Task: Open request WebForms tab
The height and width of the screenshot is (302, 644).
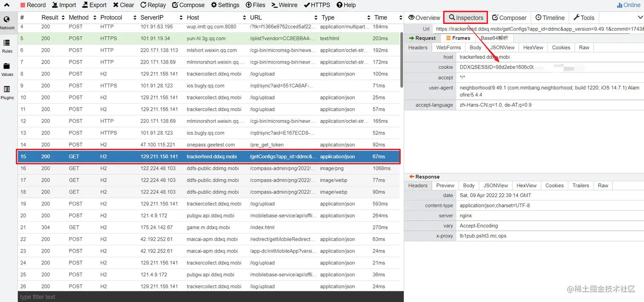Action: (448, 47)
